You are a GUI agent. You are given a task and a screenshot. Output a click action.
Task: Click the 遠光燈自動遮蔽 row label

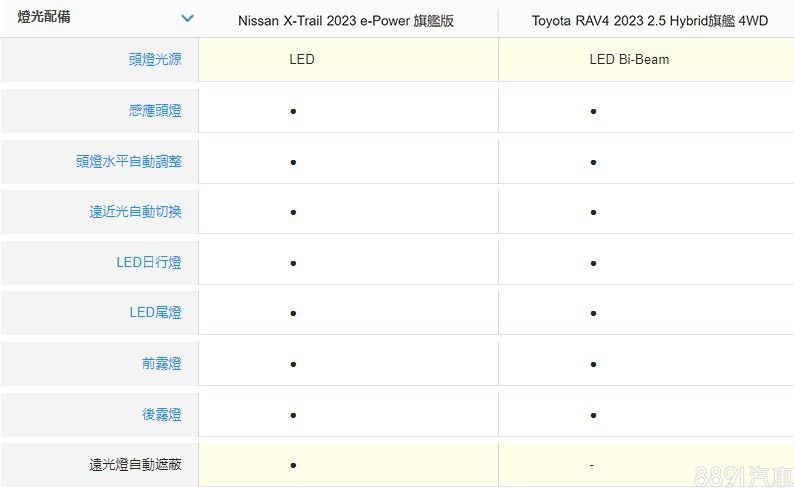tap(135, 465)
